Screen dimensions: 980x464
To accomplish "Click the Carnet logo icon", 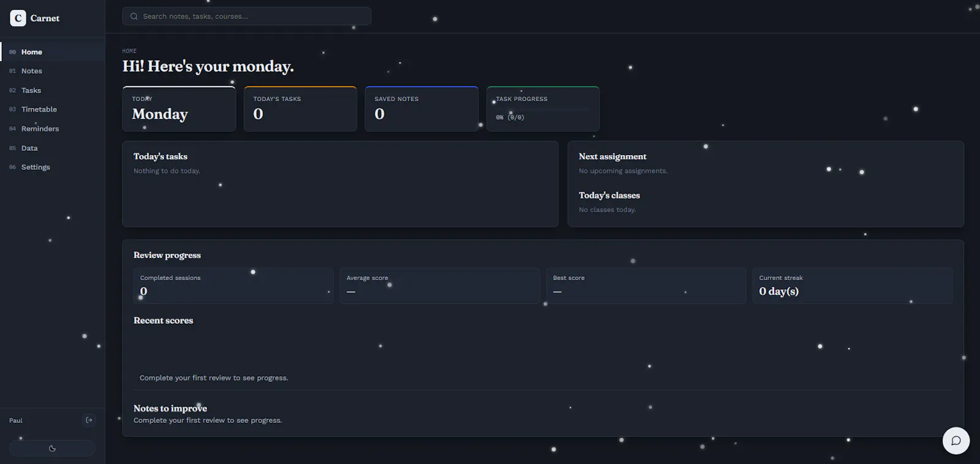I will tap(18, 18).
